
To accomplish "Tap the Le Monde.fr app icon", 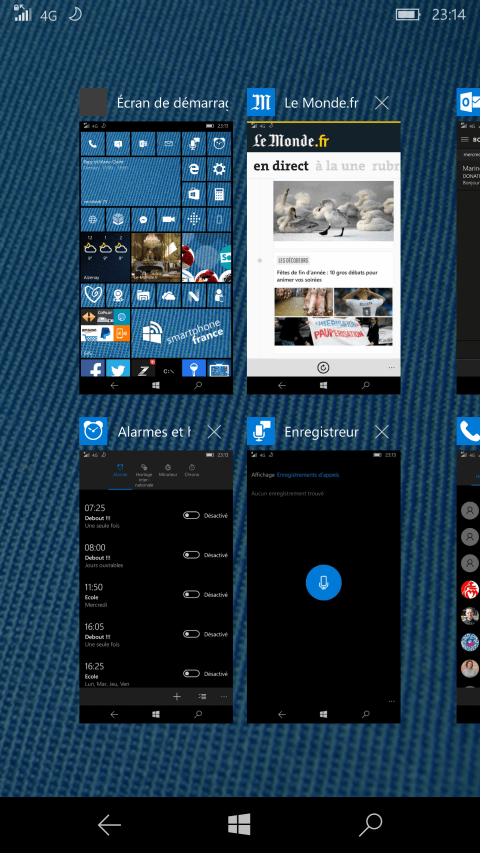I will coord(261,102).
